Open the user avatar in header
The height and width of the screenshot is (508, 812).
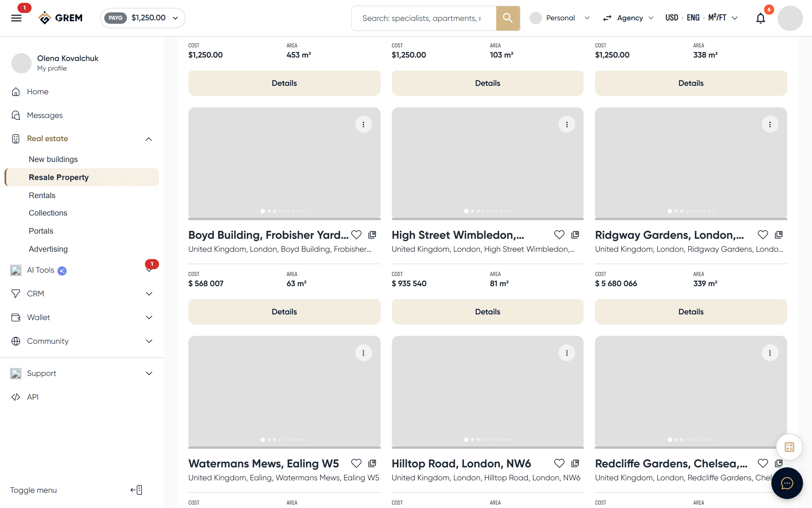click(x=790, y=18)
